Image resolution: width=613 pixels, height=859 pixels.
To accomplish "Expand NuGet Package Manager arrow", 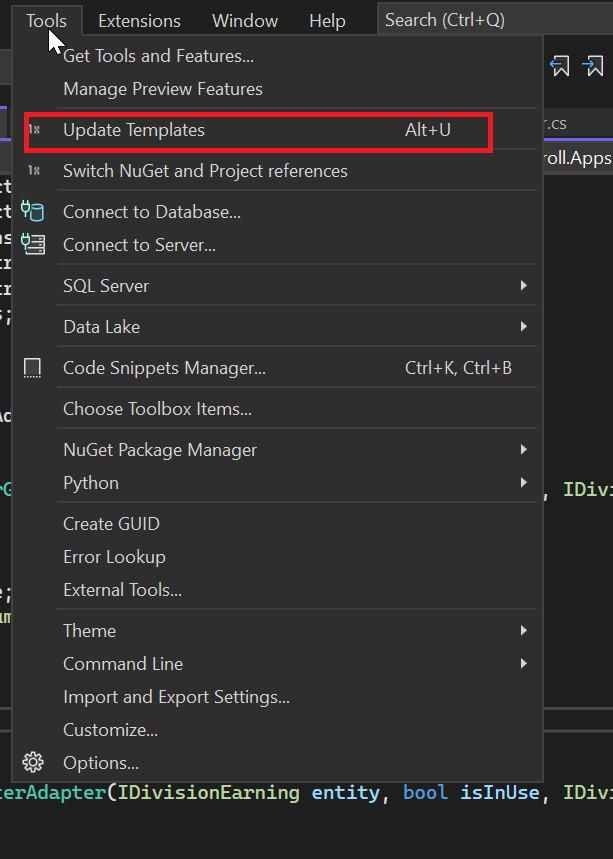I will click(x=524, y=450).
